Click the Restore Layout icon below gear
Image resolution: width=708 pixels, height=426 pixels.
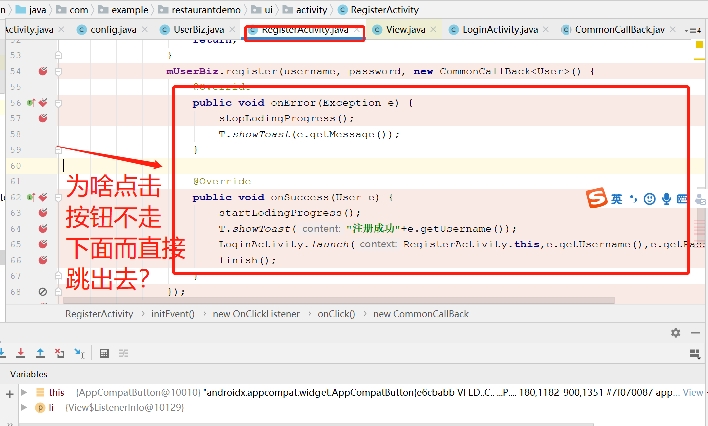[x=695, y=354]
